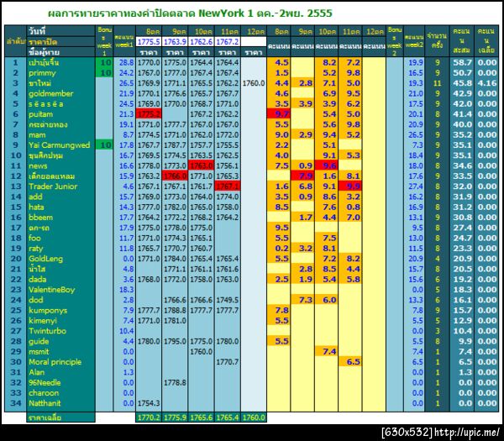Click the ราคาปิด header label
This screenshot has height=441, width=504.
(60, 42)
